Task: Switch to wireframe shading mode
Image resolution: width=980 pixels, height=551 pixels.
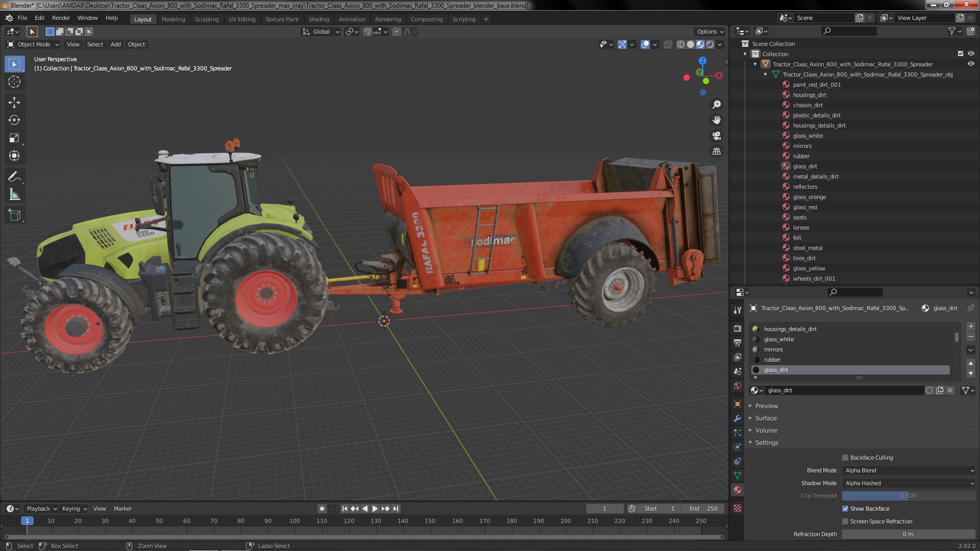Action: 681,44
